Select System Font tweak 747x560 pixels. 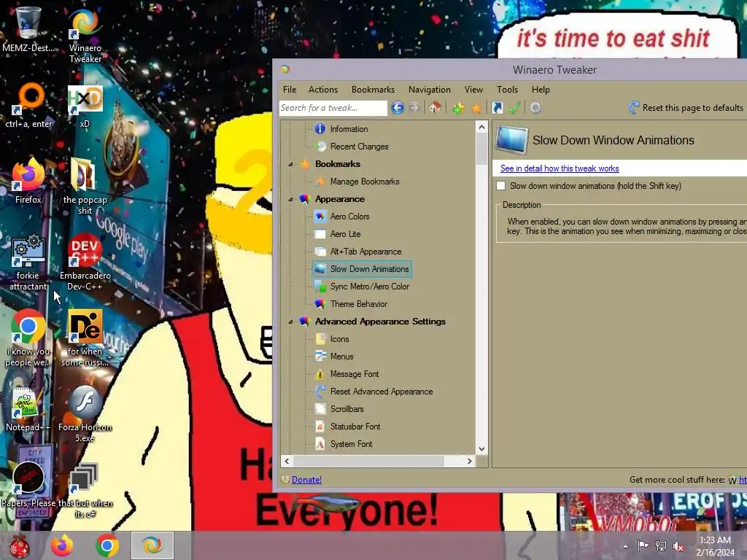pos(351,444)
